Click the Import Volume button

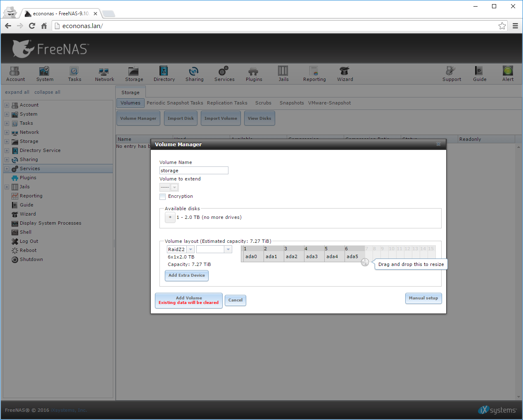(221, 118)
